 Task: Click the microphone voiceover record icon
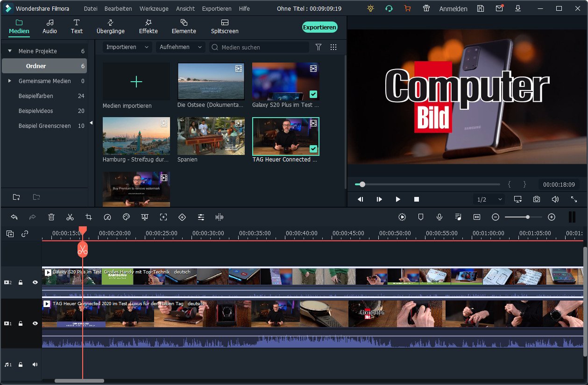(439, 217)
